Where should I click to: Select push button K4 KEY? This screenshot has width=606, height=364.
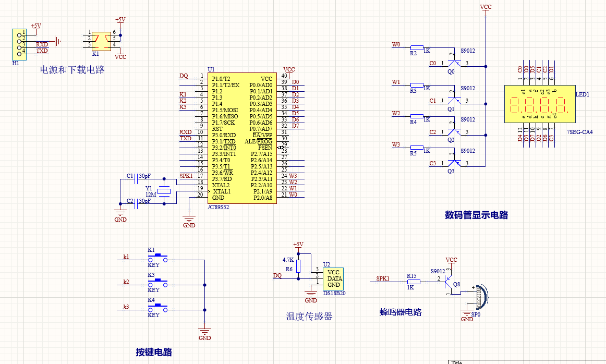[157, 308]
